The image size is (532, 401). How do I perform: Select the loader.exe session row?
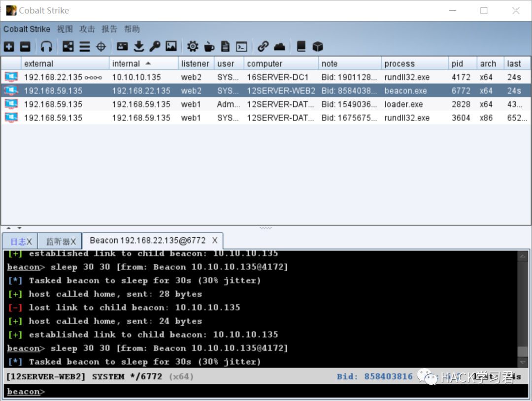coord(266,104)
